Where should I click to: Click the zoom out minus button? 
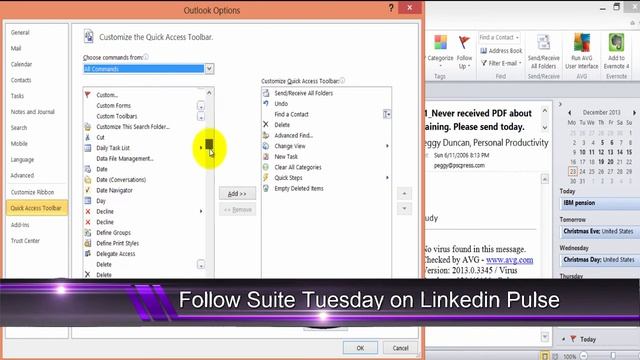click(x=584, y=356)
